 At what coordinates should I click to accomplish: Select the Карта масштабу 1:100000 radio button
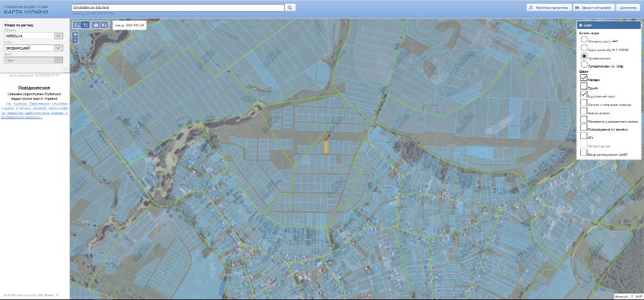point(584,48)
